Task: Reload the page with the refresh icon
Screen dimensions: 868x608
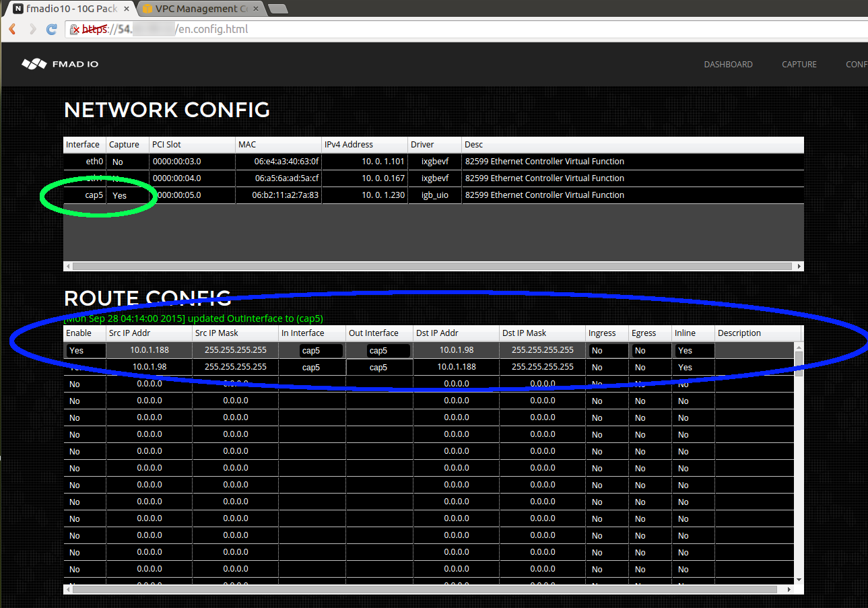Action: coord(51,29)
